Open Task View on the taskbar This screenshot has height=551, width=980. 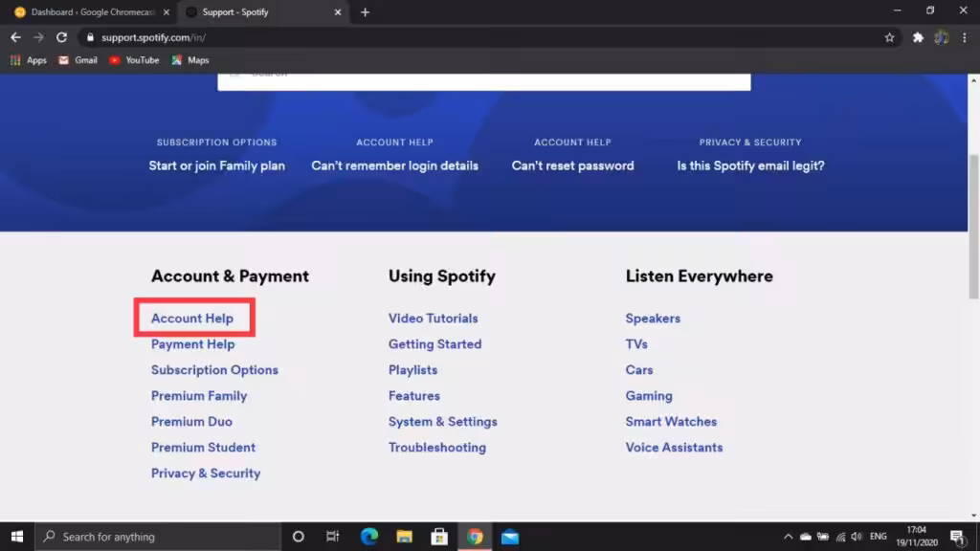tap(332, 537)
